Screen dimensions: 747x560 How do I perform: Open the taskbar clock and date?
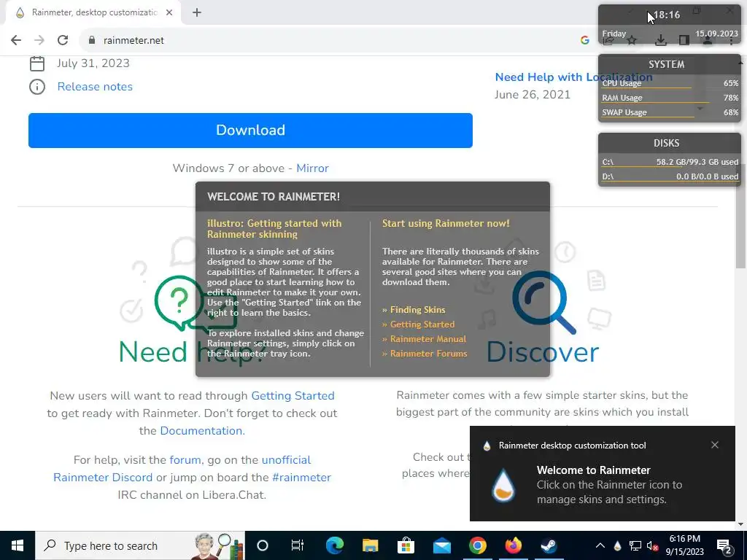[684, 545]
